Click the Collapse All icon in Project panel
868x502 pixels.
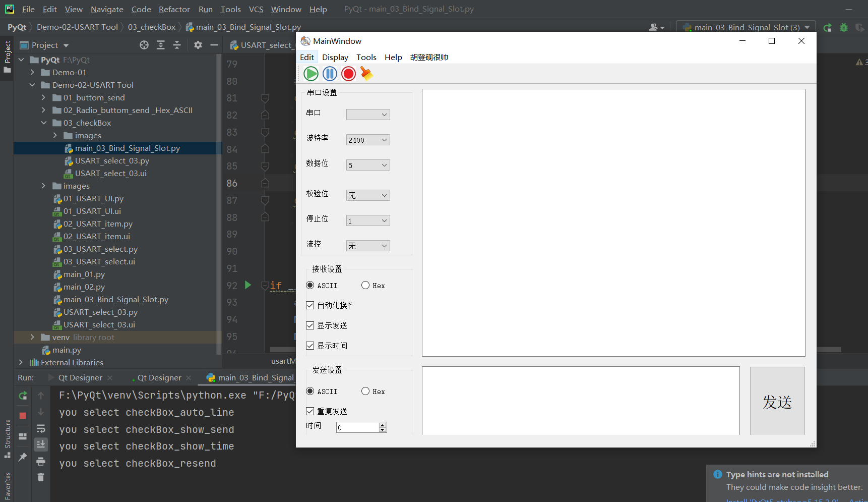[177, 45]
